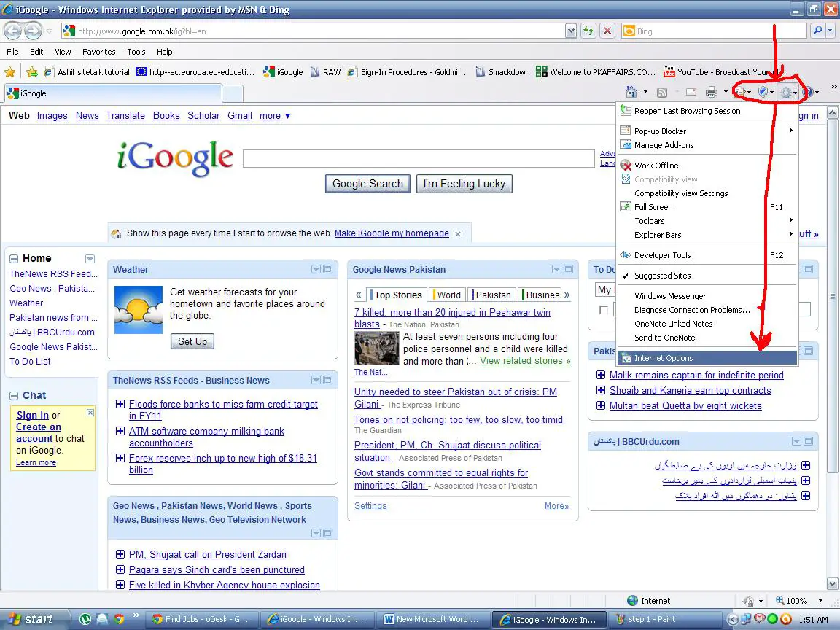Click the browser Forward arrow button
Viewport: 840px width, 630px height.
(34, 31)
